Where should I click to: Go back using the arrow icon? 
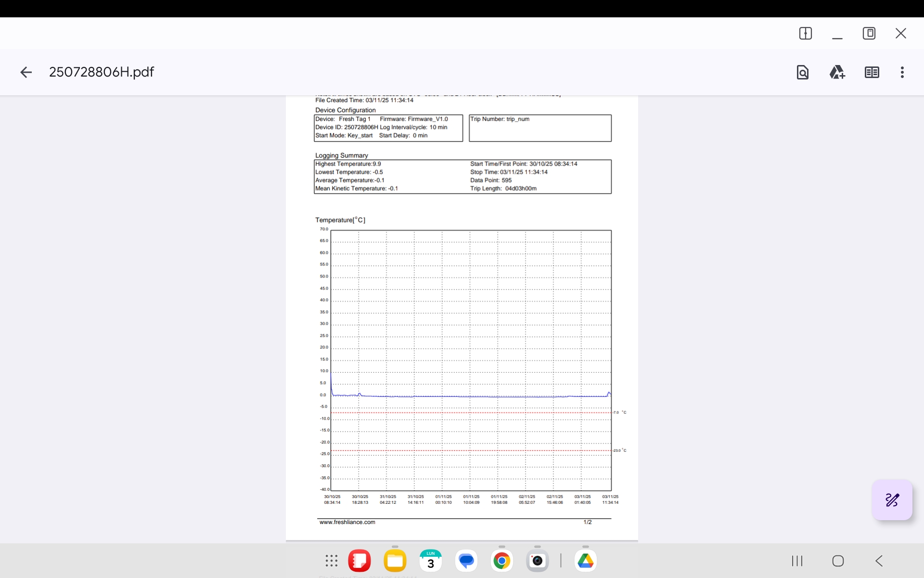click(26, 72)
